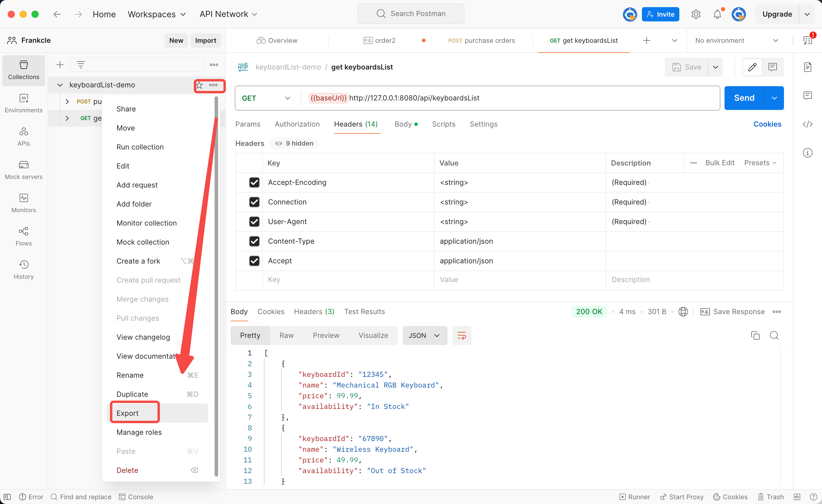This screenshot has width=822, height=504.
Task: Open the JSON format dropdown
Action: (425, 335)
